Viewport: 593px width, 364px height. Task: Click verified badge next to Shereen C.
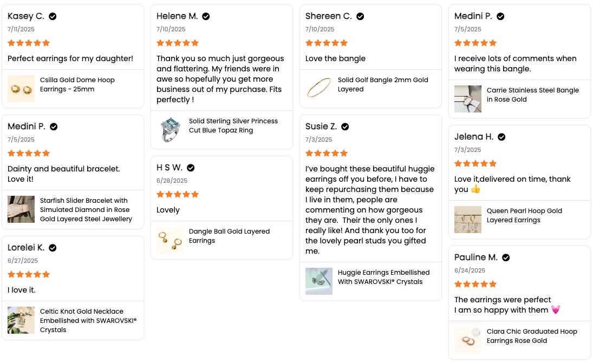pyautogui.click(x=360, y=16)
